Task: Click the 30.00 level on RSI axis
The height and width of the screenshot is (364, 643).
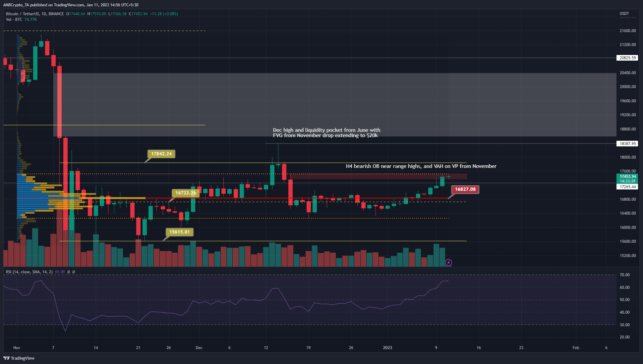Action: click(624, 325)
